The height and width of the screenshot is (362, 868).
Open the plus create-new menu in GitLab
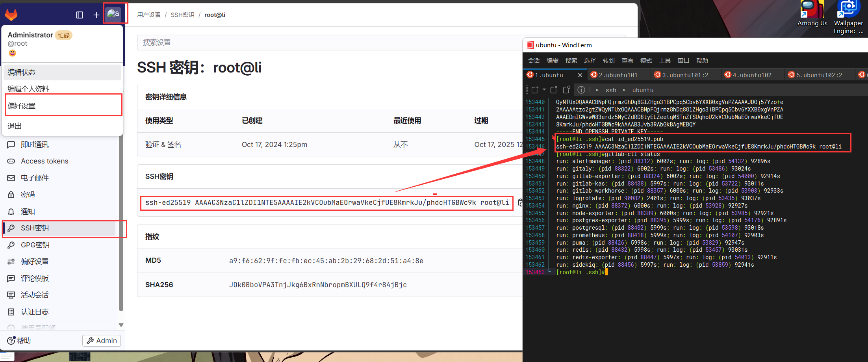tap(96, 15)
